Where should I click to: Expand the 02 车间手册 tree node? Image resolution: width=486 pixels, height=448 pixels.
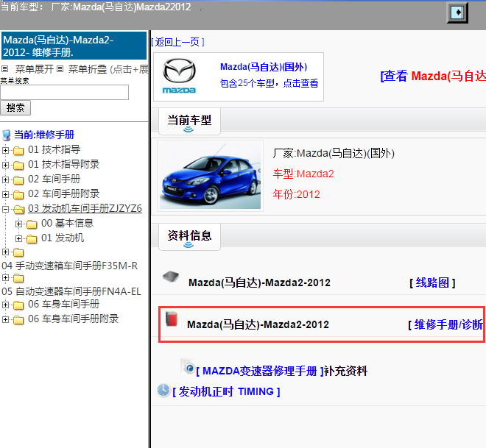point(5,180)
